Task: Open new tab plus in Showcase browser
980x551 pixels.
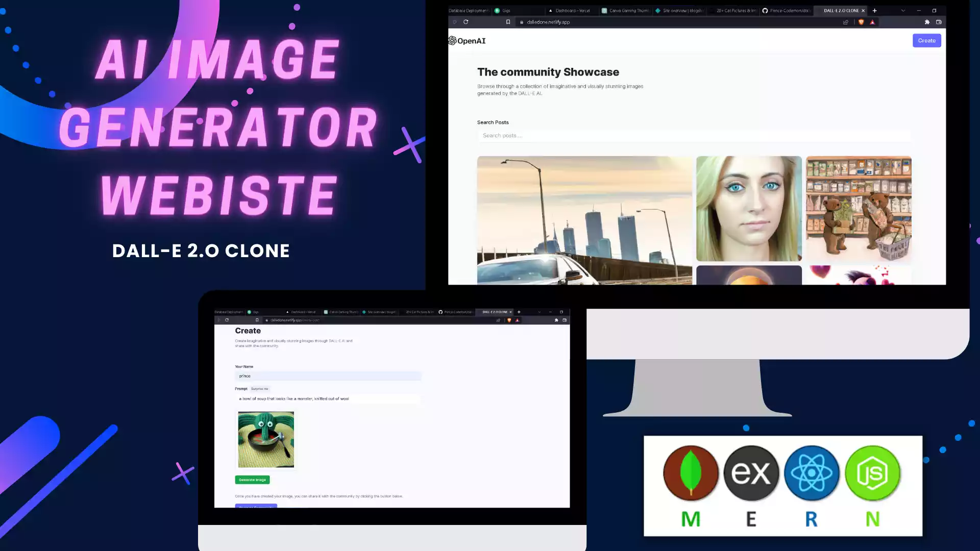Action: (874, 10)
